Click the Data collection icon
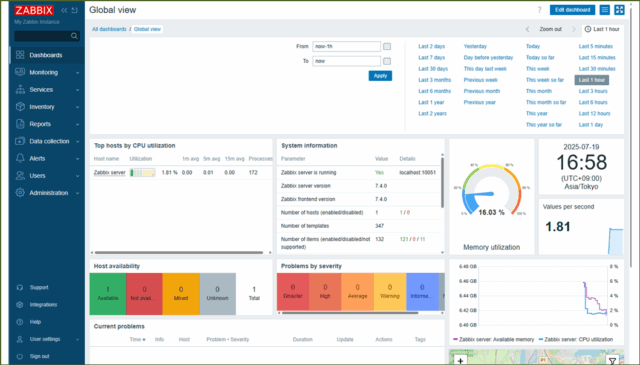 click(20, 141)
